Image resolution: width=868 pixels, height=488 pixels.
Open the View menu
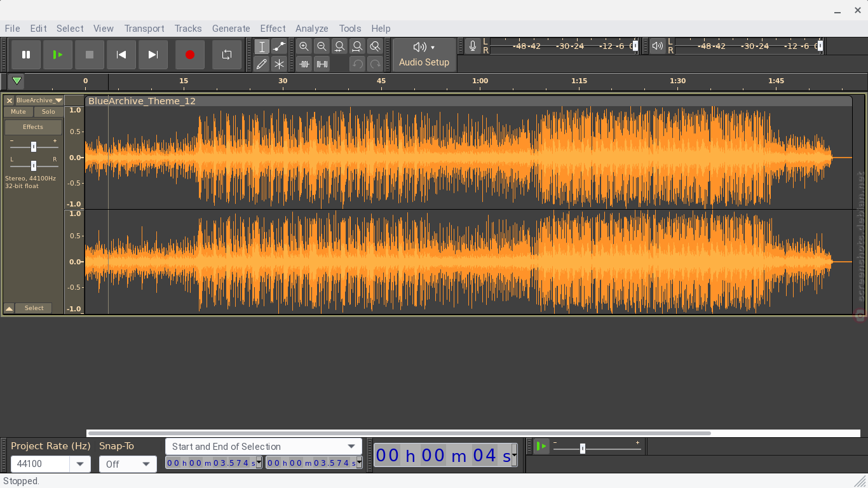pyautogui.click(x=104, y=29)
